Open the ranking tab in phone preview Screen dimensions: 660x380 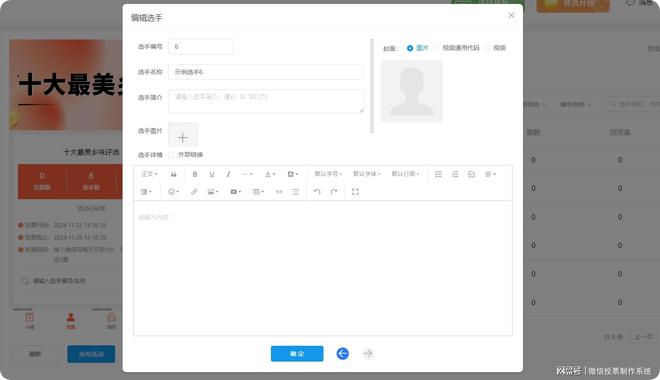click(112, 320)
